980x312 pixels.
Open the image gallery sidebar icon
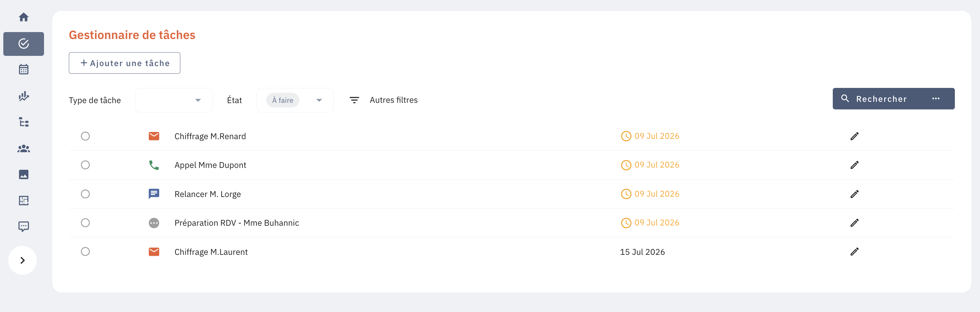(23, 175)
